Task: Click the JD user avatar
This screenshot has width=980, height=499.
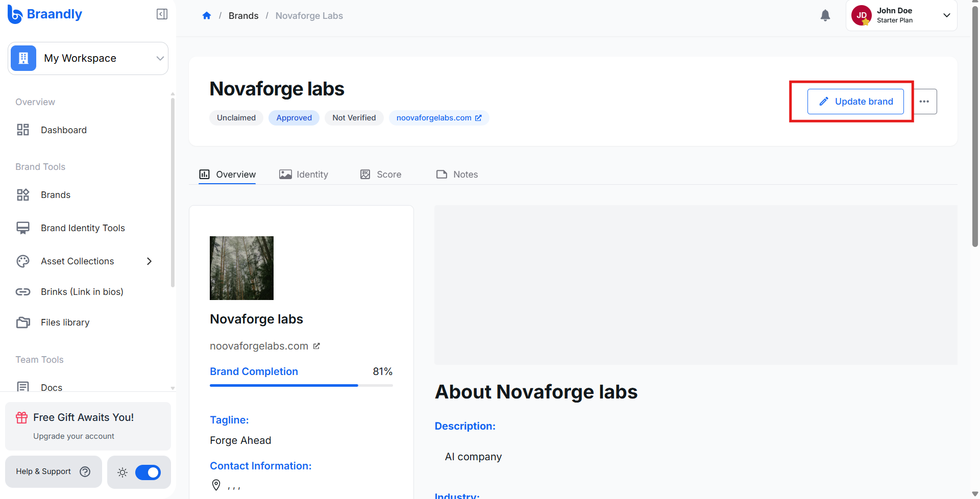Action: pyautogui.click(x=862, y=15)
